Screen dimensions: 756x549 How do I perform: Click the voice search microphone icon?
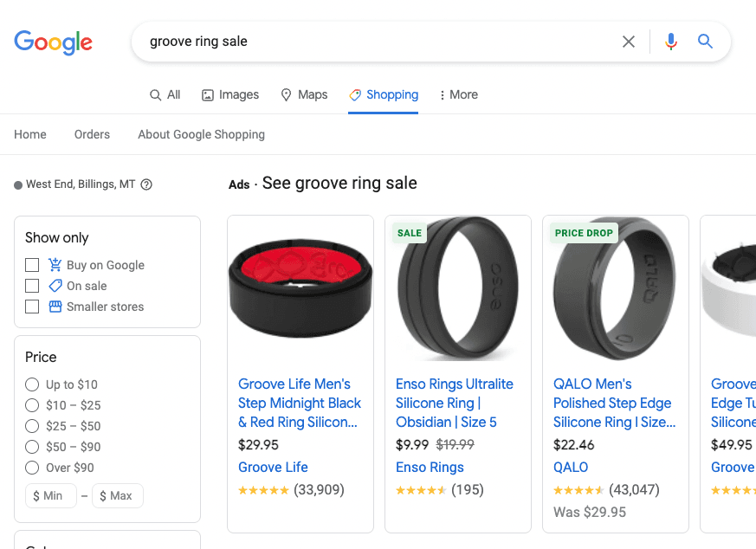tap(670, 41)
